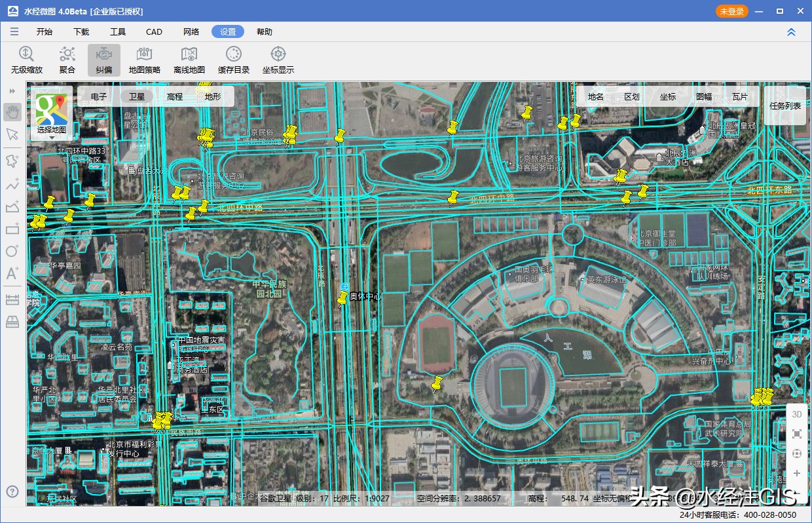
Task: Toggle the 纠偏 offset correction tool
Action: pyautogui.click(x=104, y=60)
